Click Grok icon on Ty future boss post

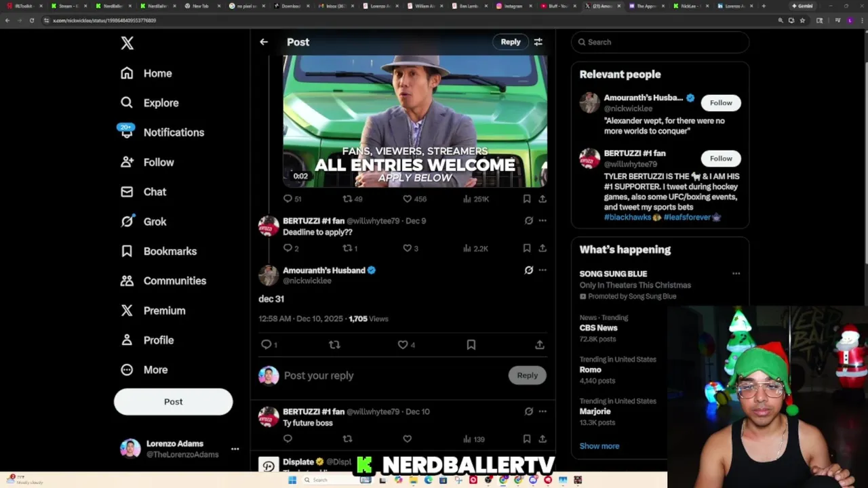[x=529, y=411]
